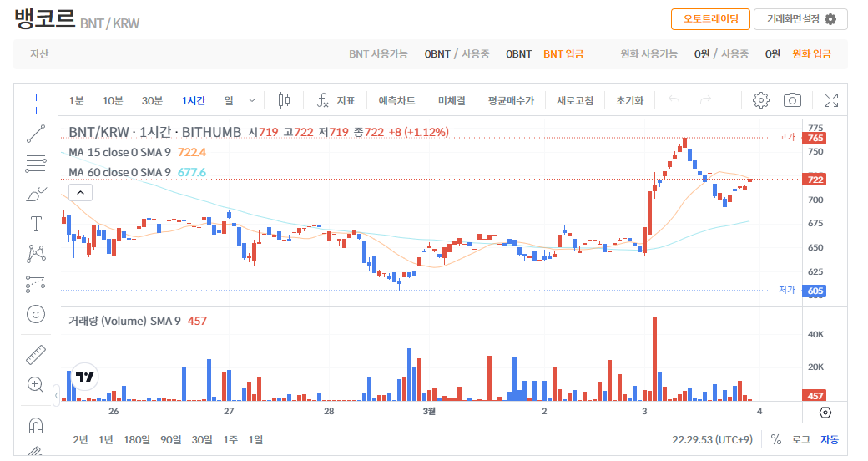Screen dimensions: 868x461
Task: Switch to 일 daily interval
Action: click(229, 100)
